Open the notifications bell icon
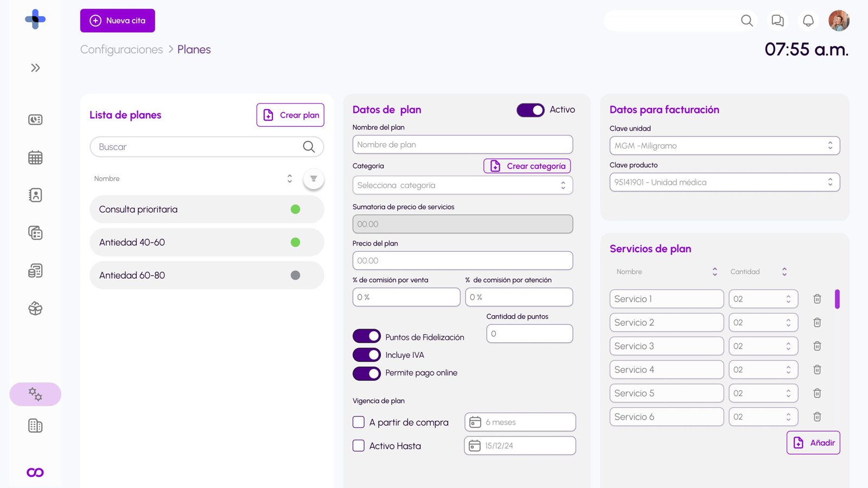This screenshot has height=488, width=868. 808,20
